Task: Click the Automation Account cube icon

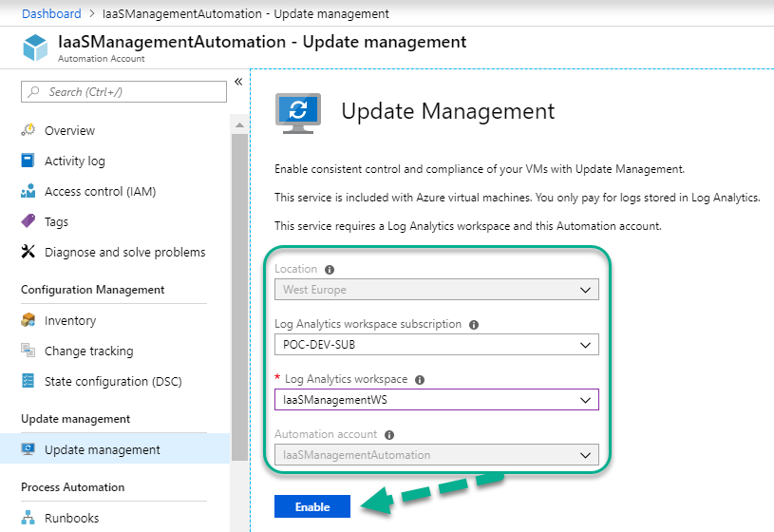Action: (x=35, y=47)
